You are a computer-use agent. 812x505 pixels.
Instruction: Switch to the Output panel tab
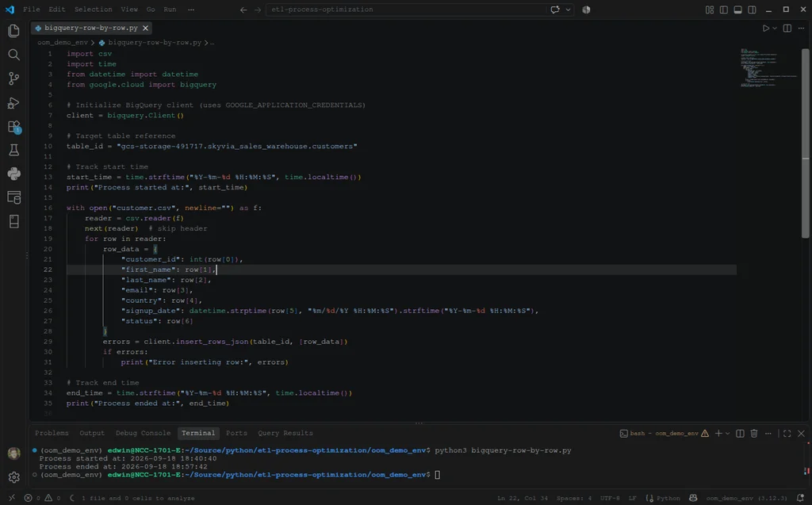point(92,433)
